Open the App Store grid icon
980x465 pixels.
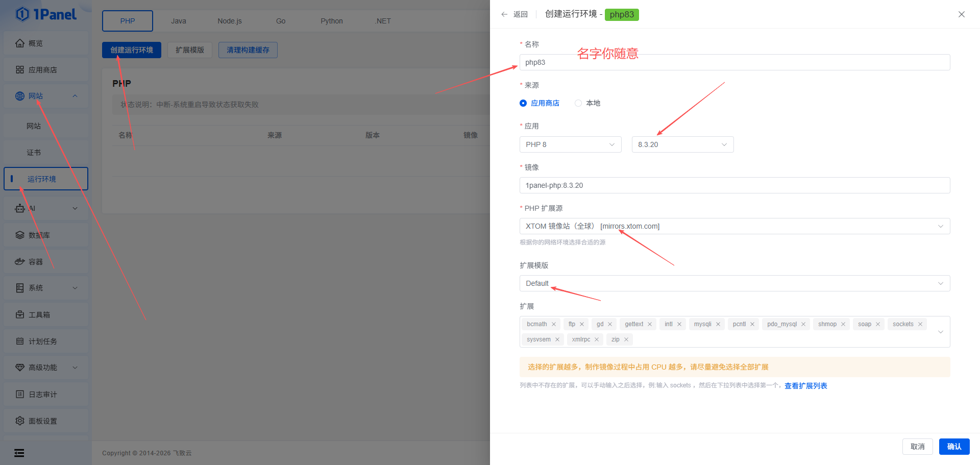point(20,70)
